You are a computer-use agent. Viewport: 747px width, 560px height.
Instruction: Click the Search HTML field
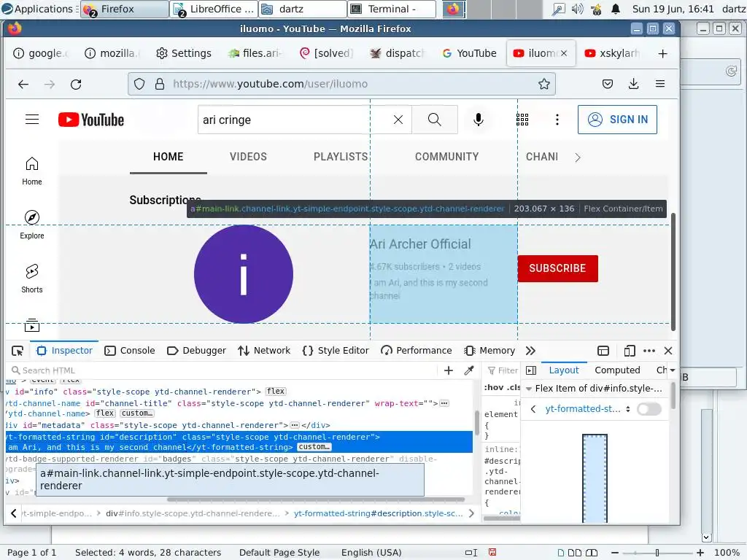(x=224, y=370)
